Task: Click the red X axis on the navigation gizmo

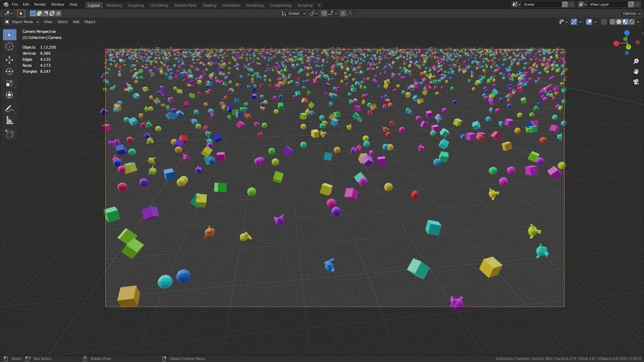Action: click(x=616, y=43)
